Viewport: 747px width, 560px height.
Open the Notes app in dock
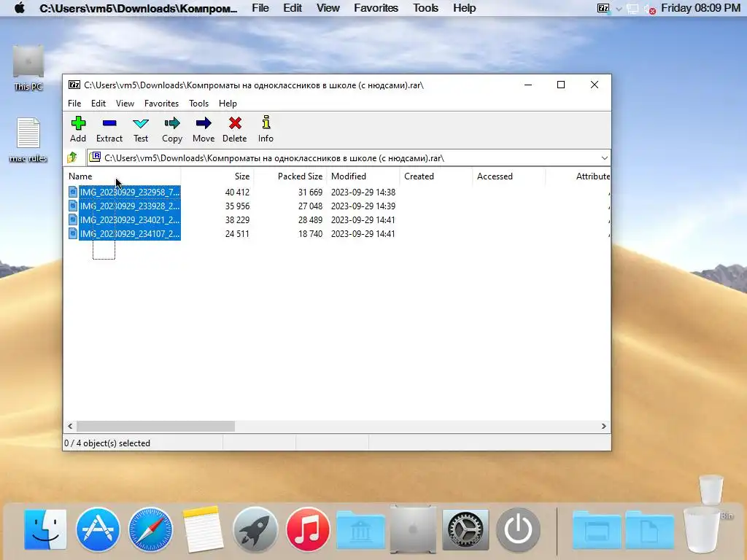[203, 529]
